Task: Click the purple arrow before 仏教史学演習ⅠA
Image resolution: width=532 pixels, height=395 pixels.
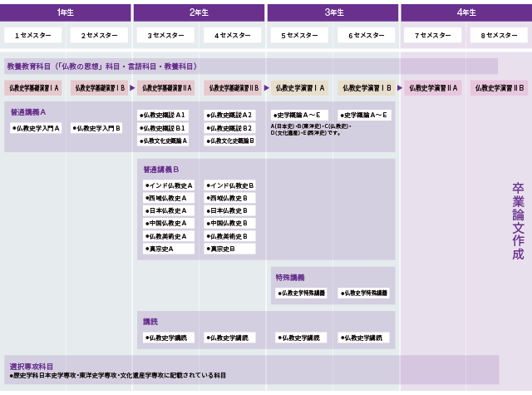Action: (266, 88)
